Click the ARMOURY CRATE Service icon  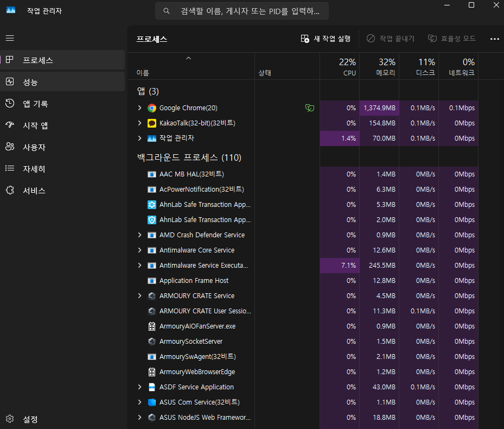[x=152, y=296]
